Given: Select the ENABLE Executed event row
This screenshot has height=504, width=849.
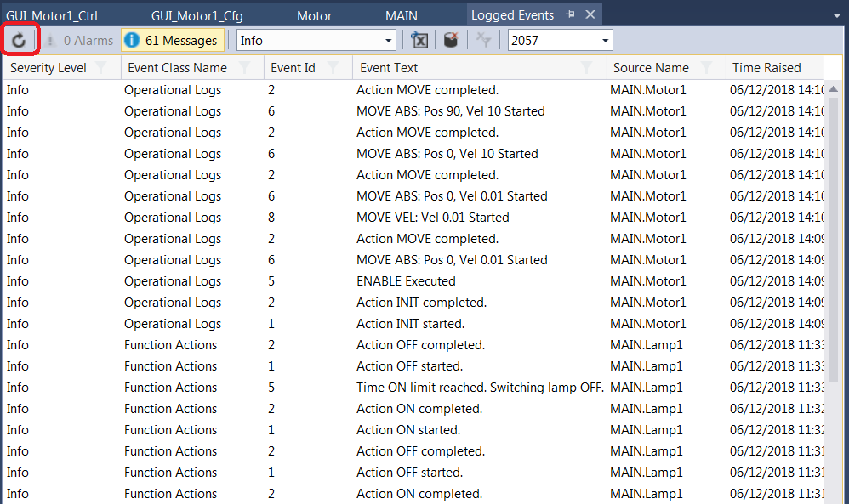Looking at the screenshot, I should 406,281.
